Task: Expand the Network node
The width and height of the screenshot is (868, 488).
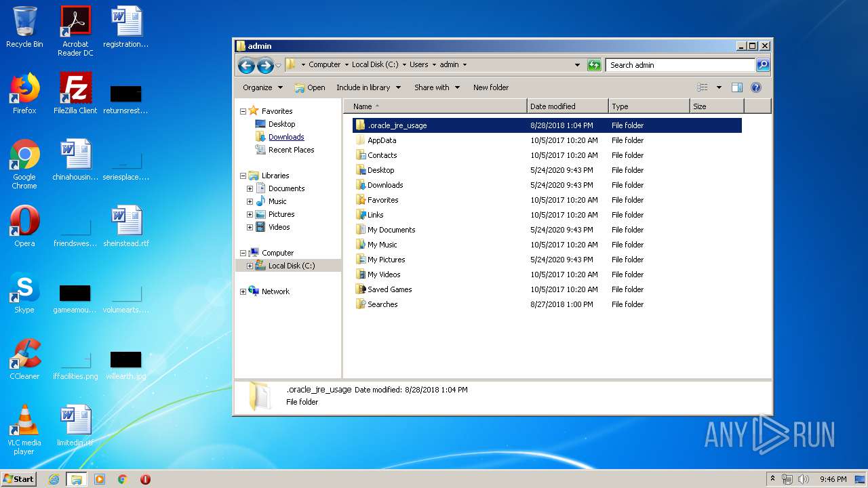Action: (x=243, y=291)
